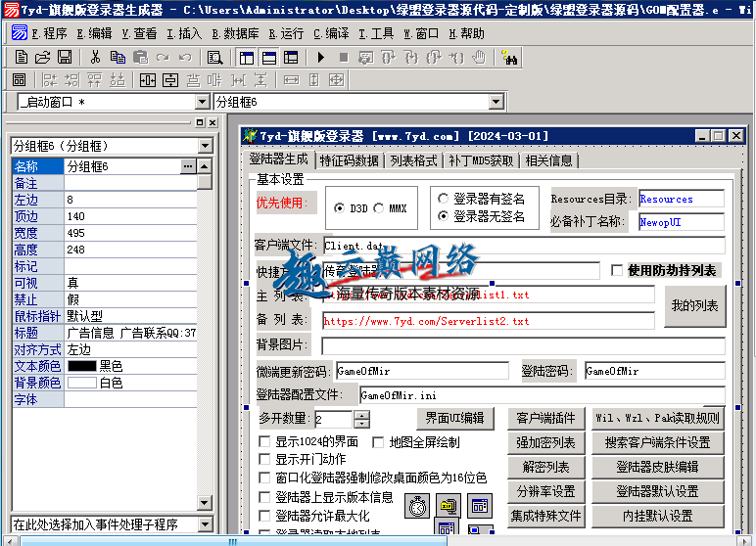
Task: Select the 登录器有签名 radio option
Action: click(x=443, y=199)
